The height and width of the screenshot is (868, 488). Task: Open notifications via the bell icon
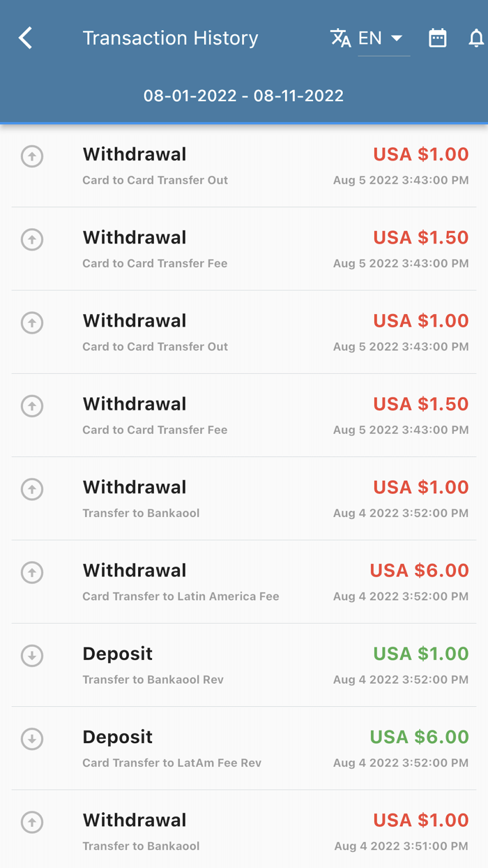[x=478, y=38]
